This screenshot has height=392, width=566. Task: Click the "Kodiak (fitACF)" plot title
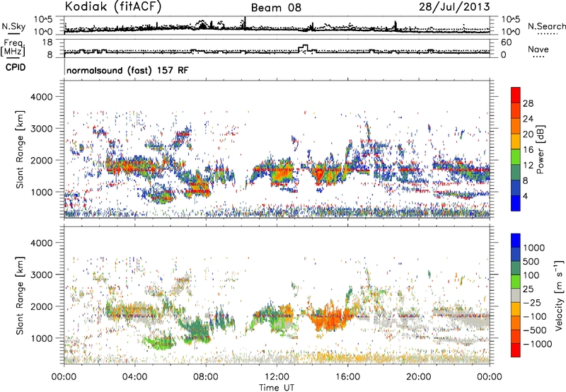tap(113, 7)
